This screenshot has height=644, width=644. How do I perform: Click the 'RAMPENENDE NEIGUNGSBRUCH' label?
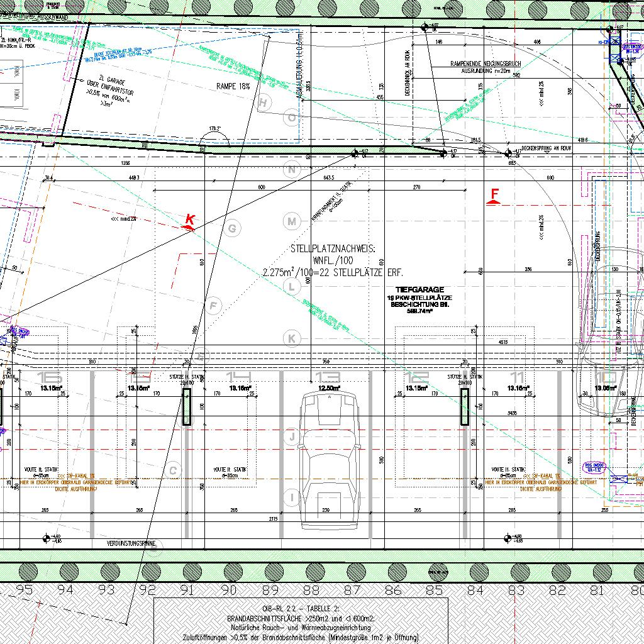pos(486,64)
